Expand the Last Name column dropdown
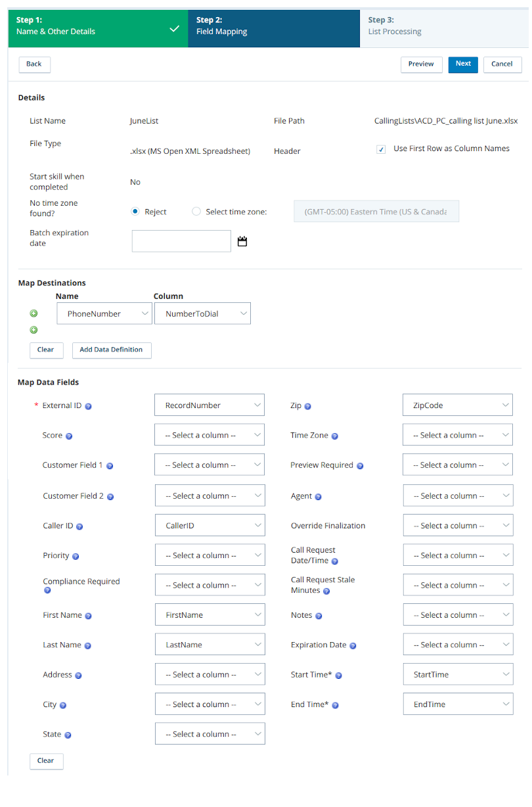Image resolution: width=532 pixels, height=807 pixels. point(210,645)
